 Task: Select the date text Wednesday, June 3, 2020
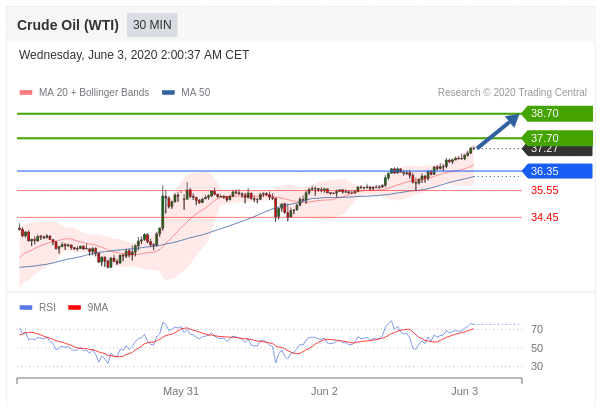pyautogui.click(x=88, y=55)
